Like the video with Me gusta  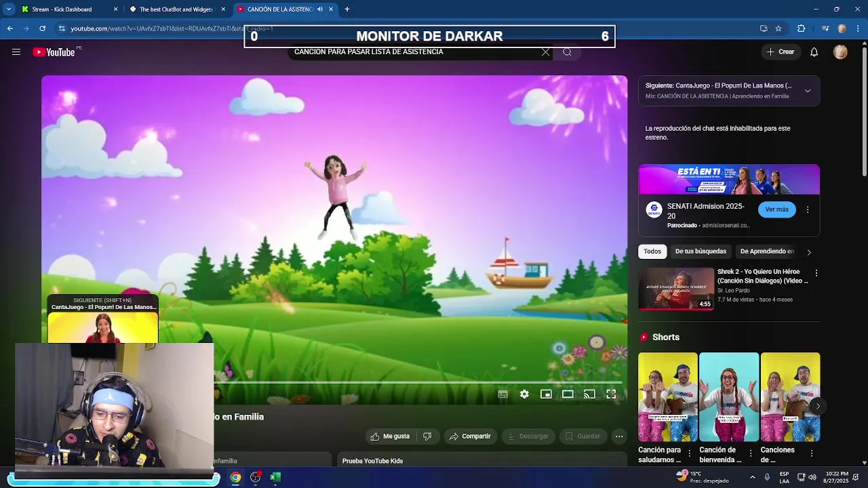[390, 436]
